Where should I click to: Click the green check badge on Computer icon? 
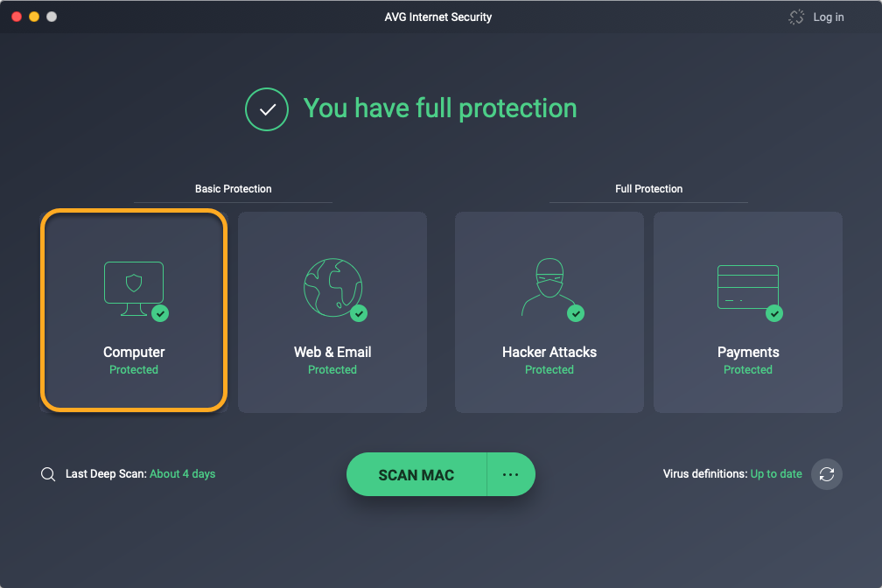(160, 313)
